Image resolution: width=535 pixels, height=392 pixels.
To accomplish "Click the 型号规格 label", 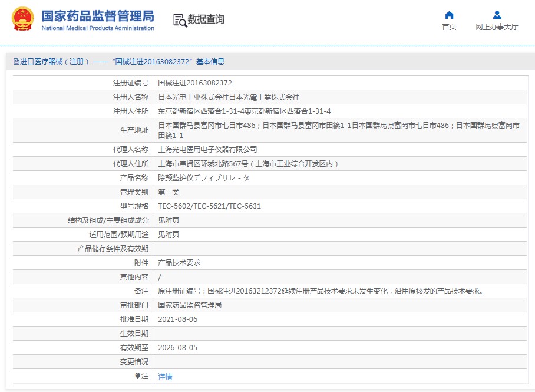I will (x=134, y=206).
